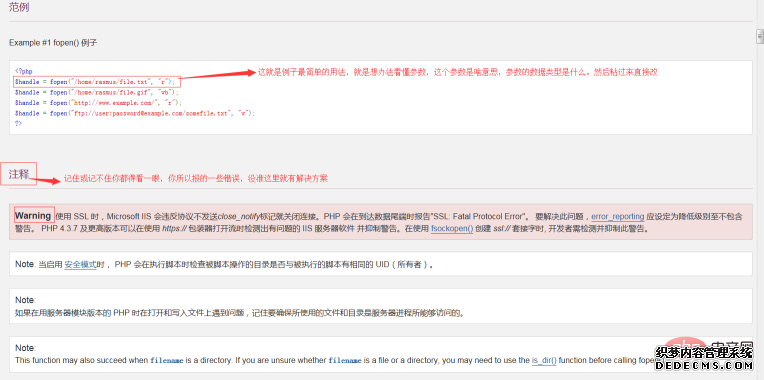
Task: Click the code line with the ftp://user:password URL
Action: click(135, 113)
